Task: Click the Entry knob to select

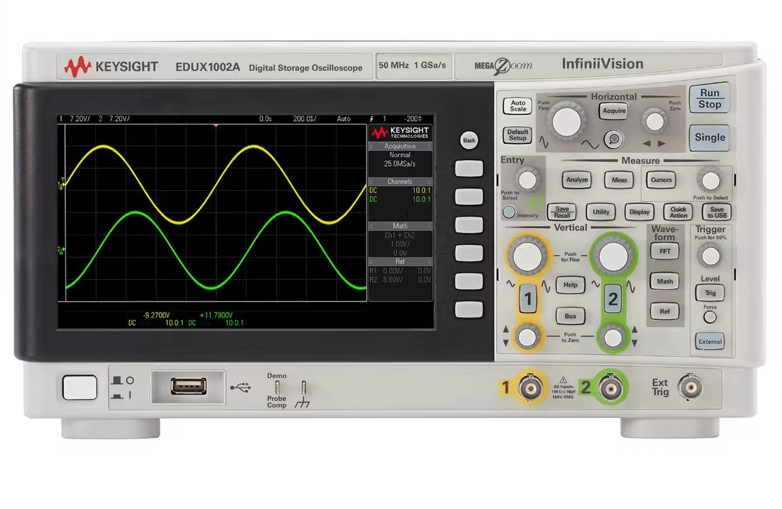Action: [527, 179]
